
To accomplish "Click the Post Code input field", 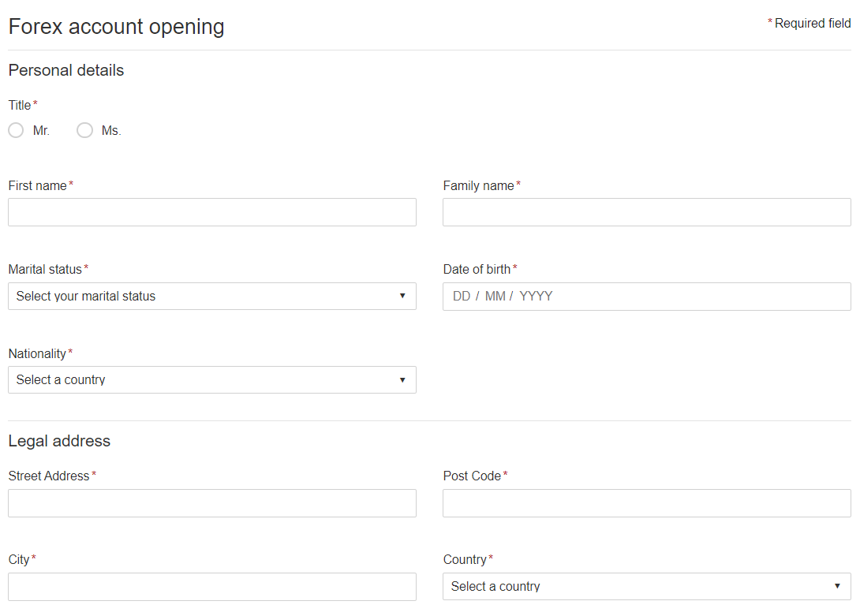I will point(647,503).
